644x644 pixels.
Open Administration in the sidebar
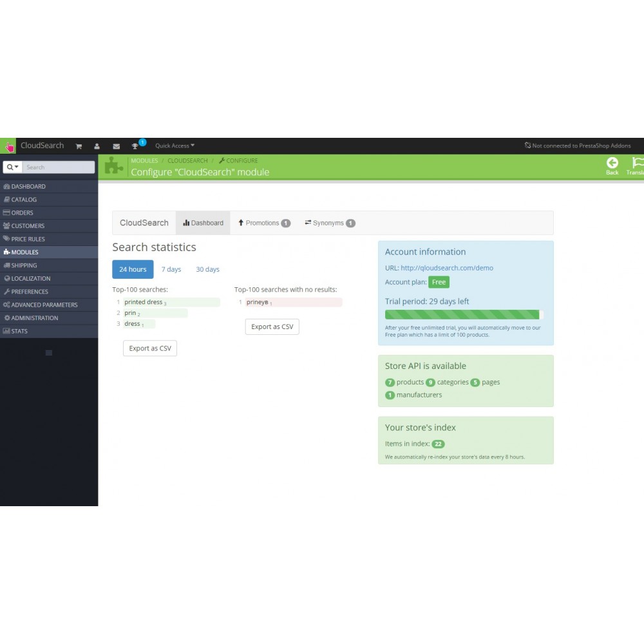click(x=49, y=318)
